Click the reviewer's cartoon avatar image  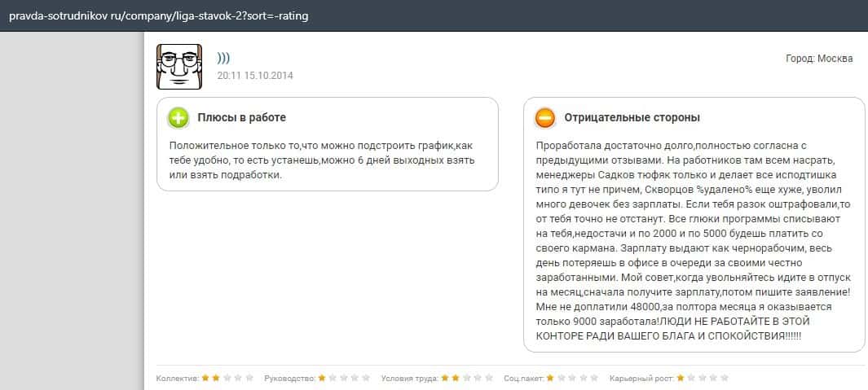point(178,65)
